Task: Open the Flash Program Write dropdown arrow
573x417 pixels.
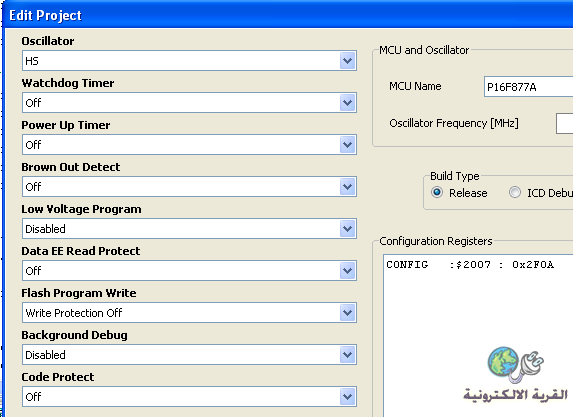Action: [x=348, y=313]
